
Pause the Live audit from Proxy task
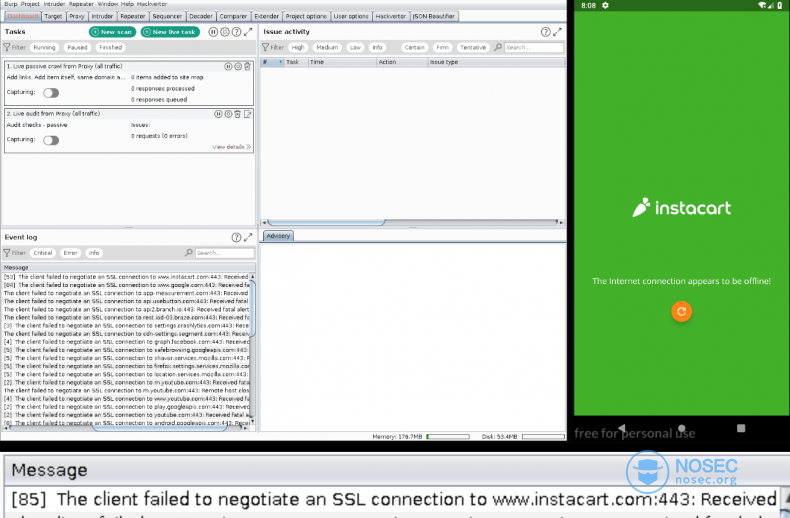218,114
